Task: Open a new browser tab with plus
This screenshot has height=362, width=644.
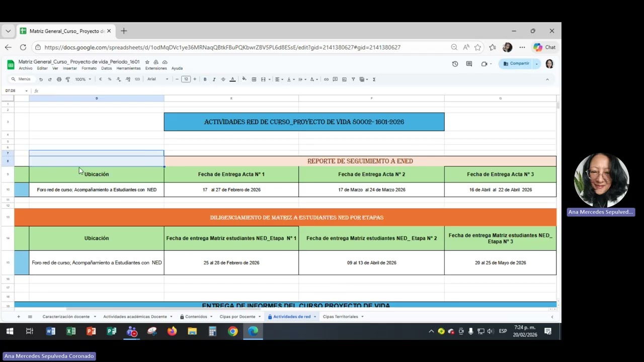Action: tap(124, 31)
